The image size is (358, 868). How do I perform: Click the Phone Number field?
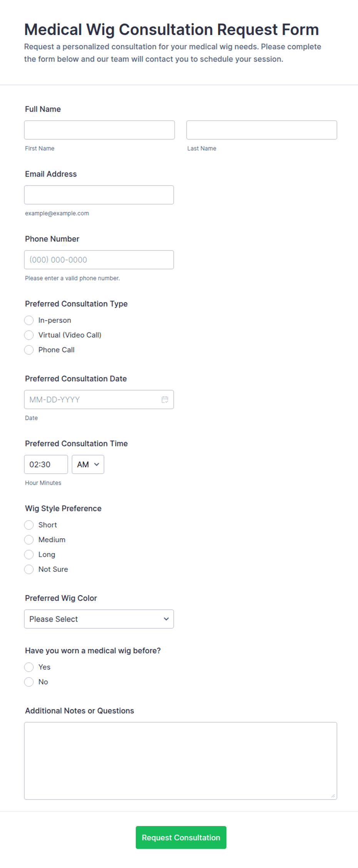click(99, 260)
